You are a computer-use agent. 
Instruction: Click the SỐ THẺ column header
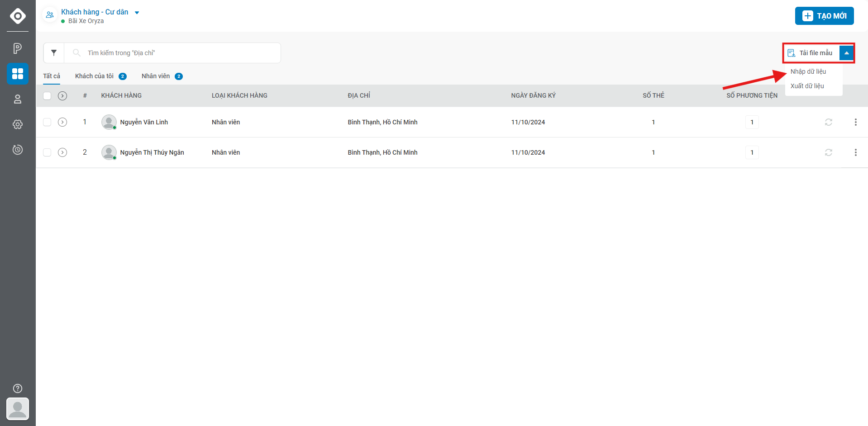click(653, 95)
